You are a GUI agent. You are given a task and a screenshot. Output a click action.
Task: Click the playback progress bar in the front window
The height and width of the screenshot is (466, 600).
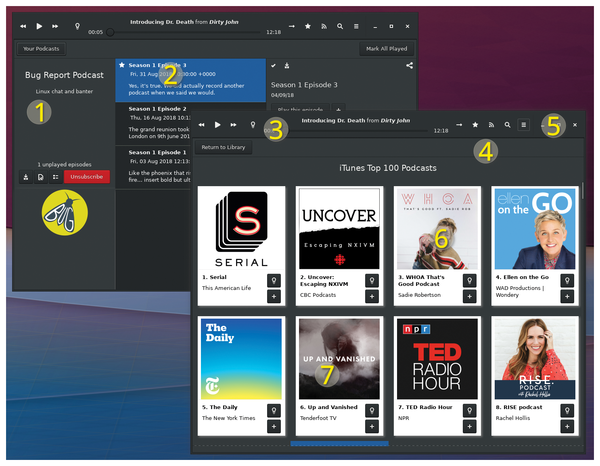pyautogui.click(x=356, y=131)
